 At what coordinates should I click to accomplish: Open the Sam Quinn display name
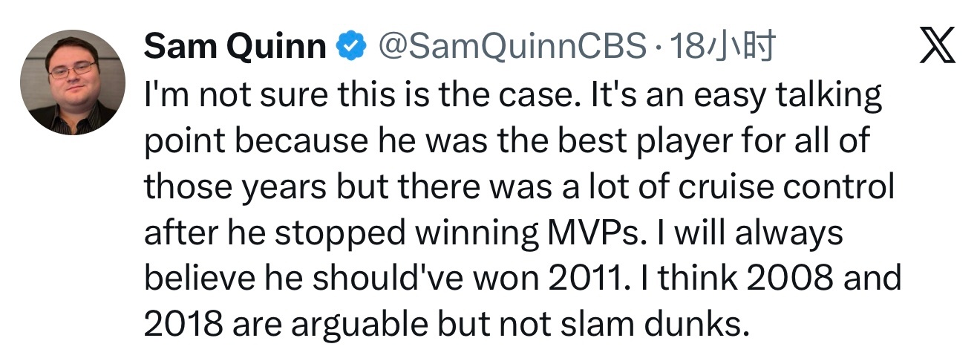[235, 48]
